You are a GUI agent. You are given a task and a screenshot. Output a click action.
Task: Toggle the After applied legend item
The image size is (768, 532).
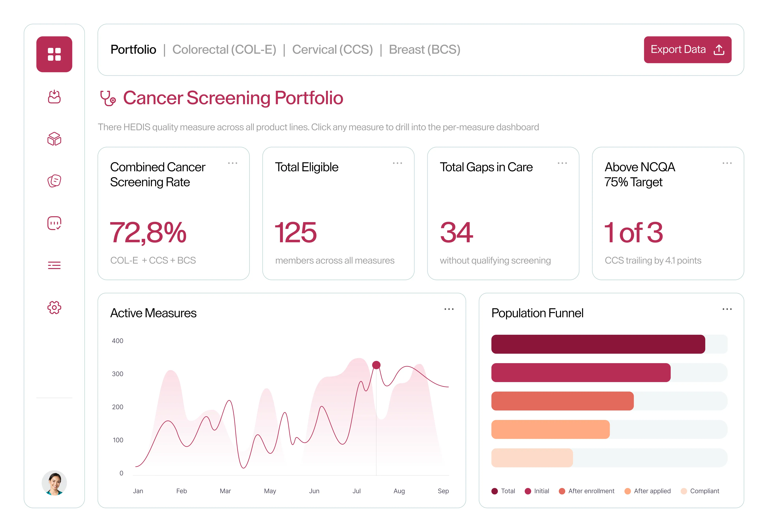coord(647,491)
